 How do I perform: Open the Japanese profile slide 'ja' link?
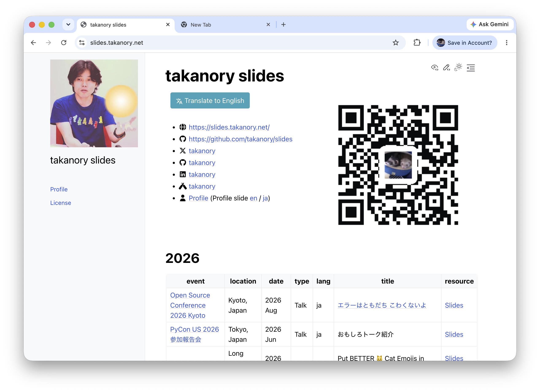pos(265,198)
